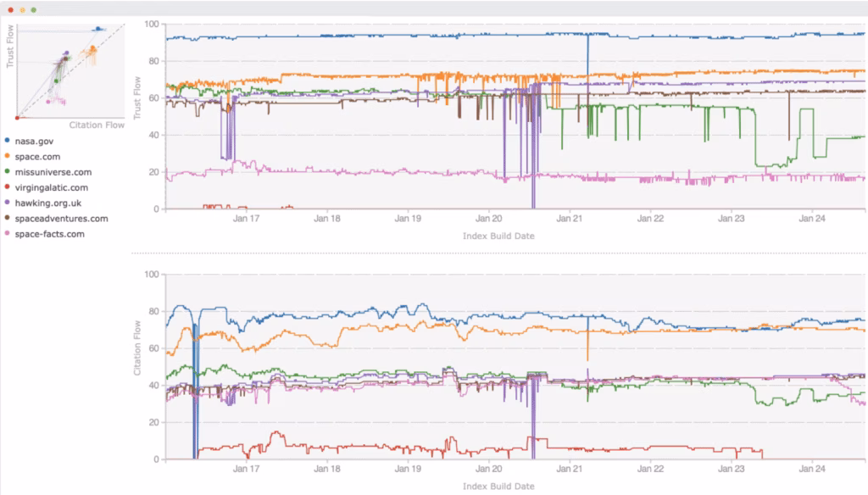
Task: Click the red close window button
Action: [9, 9]
